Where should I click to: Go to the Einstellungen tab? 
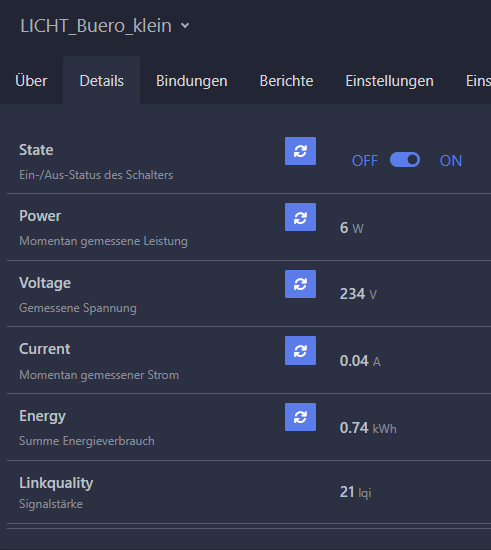point(390,81)
